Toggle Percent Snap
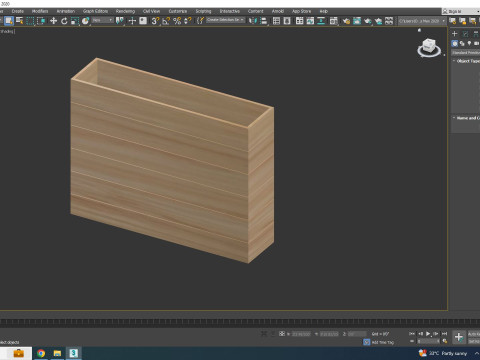This screenshot has height=360, width=480. pyautogui.click(x=177, y=21)
